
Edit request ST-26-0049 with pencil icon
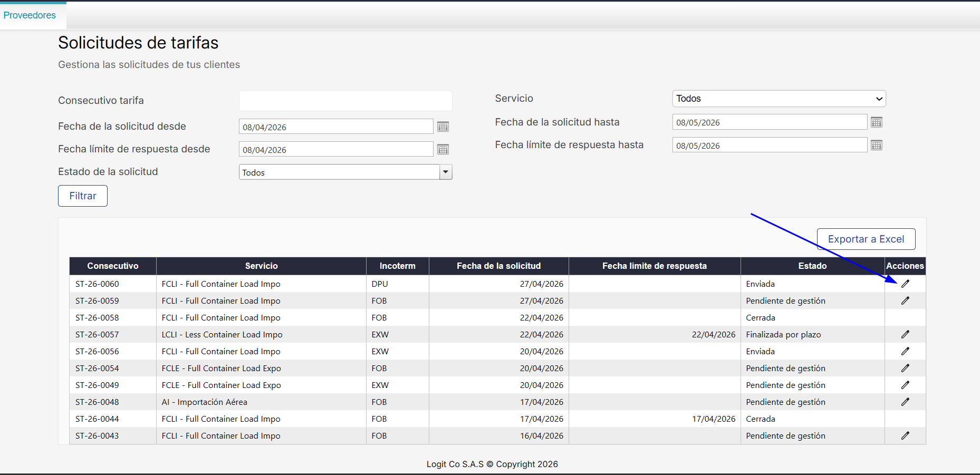pyautogui.click(x=905, y=385)
